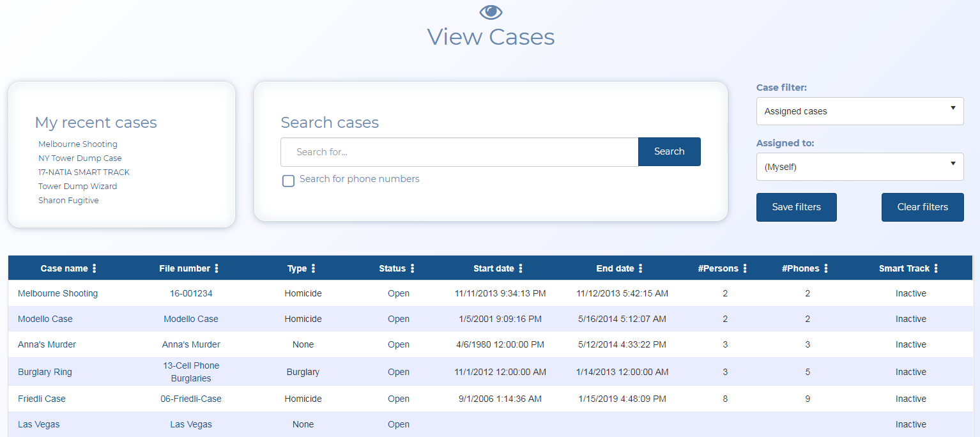Expand the Assigned to dropdown
The width and height of the screenshot is (980, 437).
[859, 167]
